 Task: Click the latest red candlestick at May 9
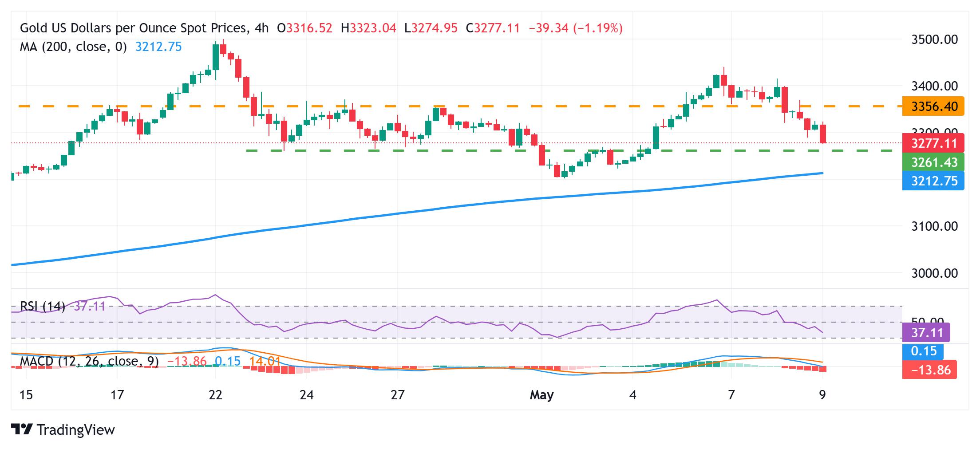point(823,133)
